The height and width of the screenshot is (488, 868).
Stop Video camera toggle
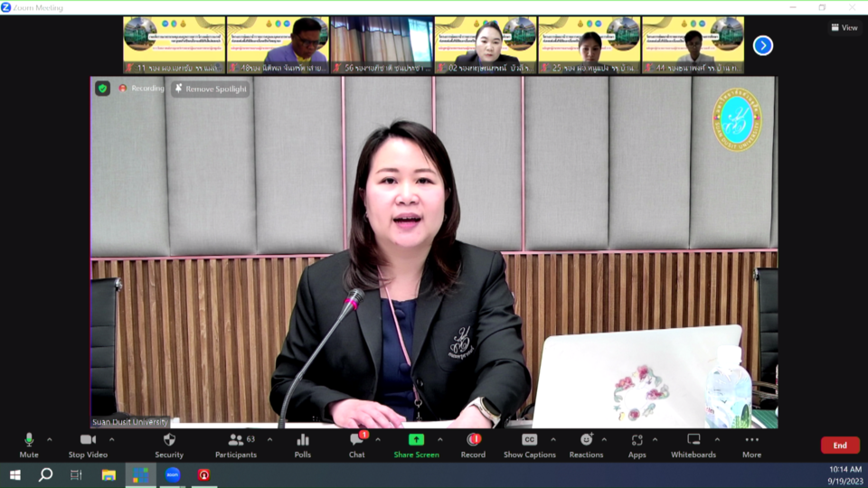point(88,446)
